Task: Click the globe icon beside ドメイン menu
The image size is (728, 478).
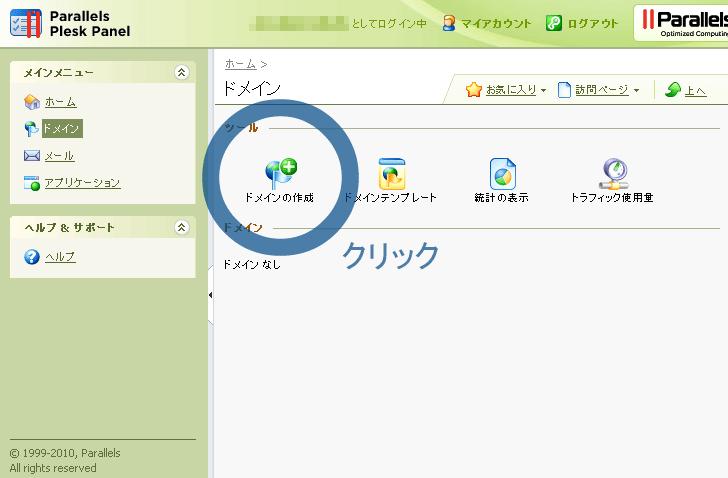Action: 31,129
